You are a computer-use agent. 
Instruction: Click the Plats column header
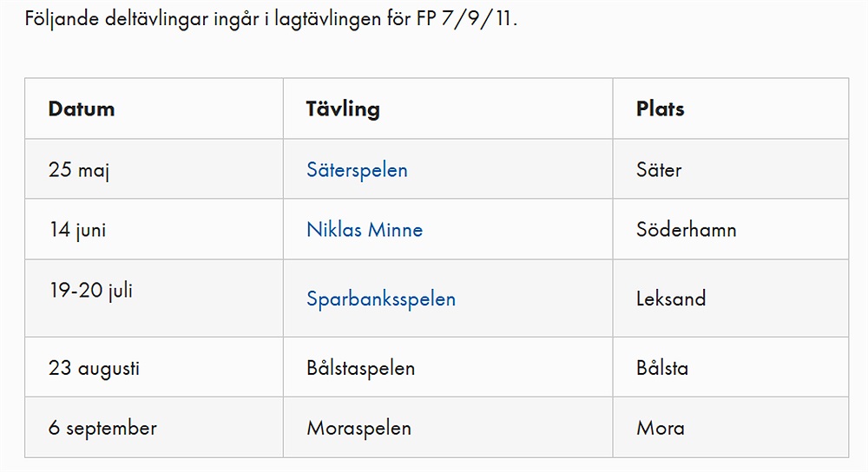(x=660, y=109)
